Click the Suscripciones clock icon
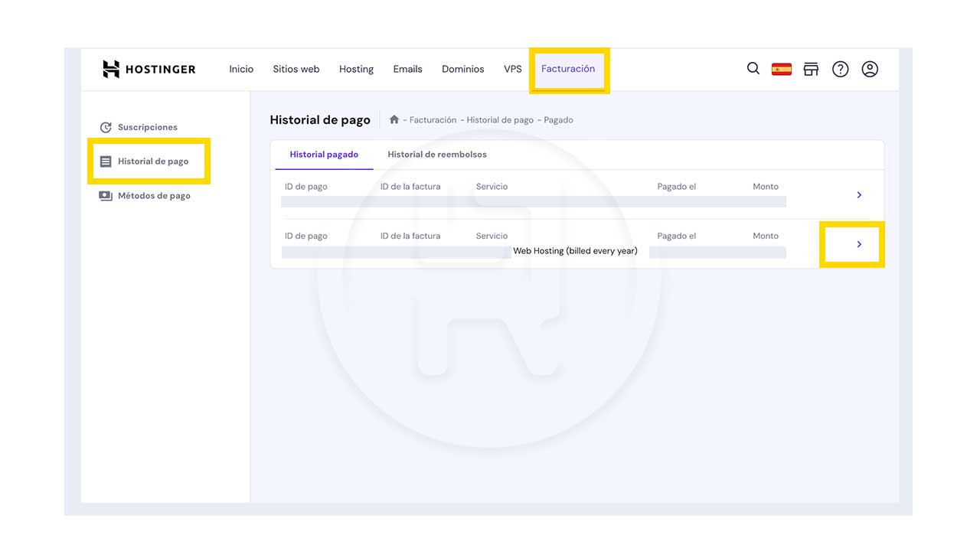The image size is (980, 551). click(106, 127)
